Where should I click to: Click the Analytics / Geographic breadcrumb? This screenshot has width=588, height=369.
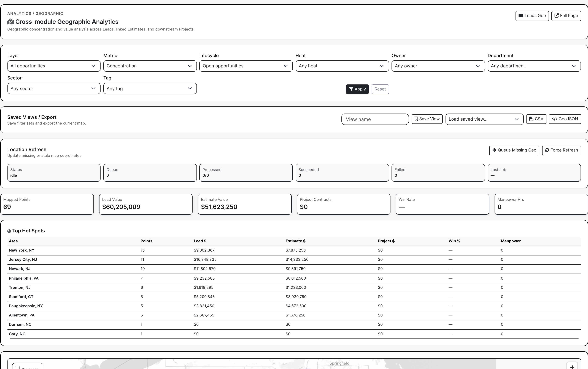(x=35, y=14)
